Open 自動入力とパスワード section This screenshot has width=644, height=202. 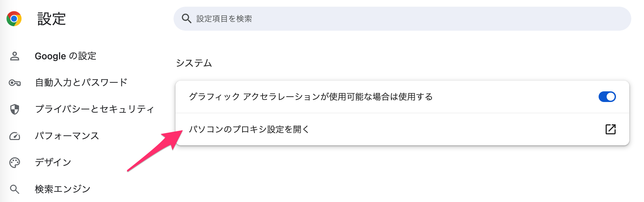click(x=81, y=83)
